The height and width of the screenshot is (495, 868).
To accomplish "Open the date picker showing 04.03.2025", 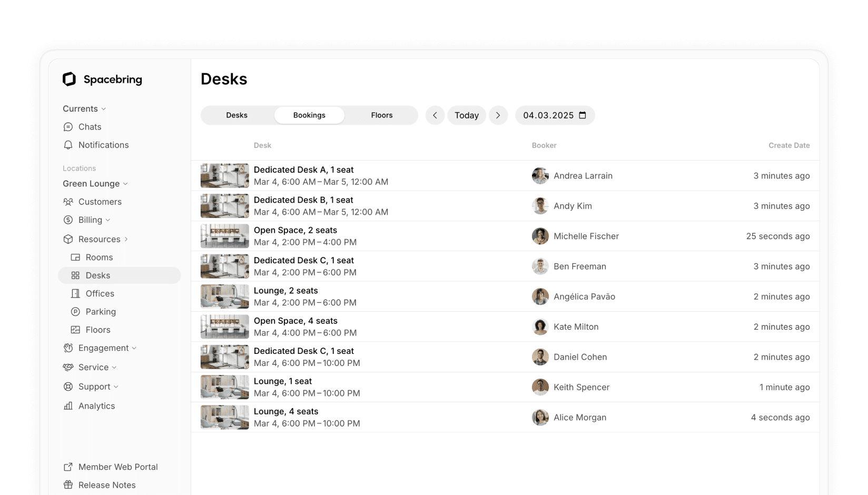I will (x=555, y=115).
